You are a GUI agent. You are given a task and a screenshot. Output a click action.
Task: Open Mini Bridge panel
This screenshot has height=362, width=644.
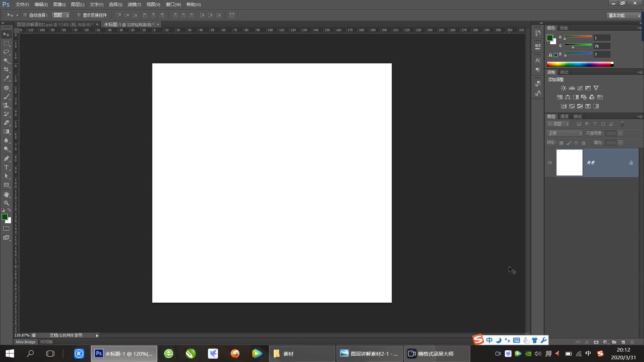[x=26, y=342]
